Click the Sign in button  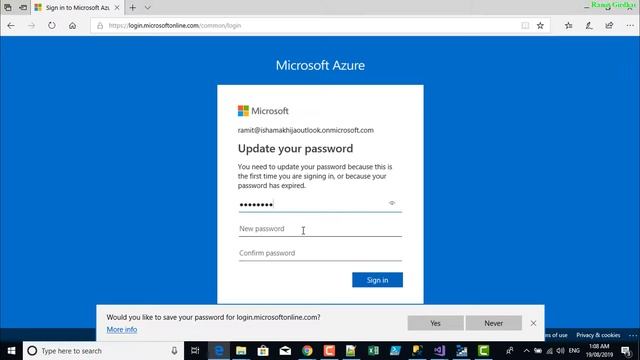[377, 280]
